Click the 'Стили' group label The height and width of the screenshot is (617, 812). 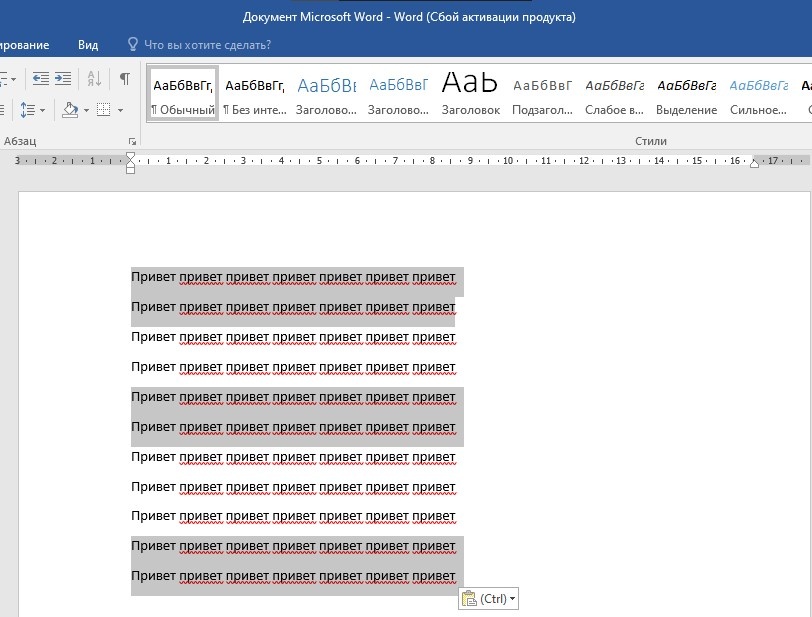(650, 141)
